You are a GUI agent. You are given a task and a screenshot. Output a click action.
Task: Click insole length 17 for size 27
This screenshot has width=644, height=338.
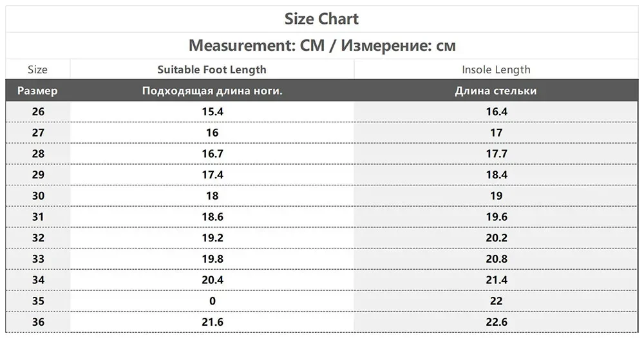496,133
